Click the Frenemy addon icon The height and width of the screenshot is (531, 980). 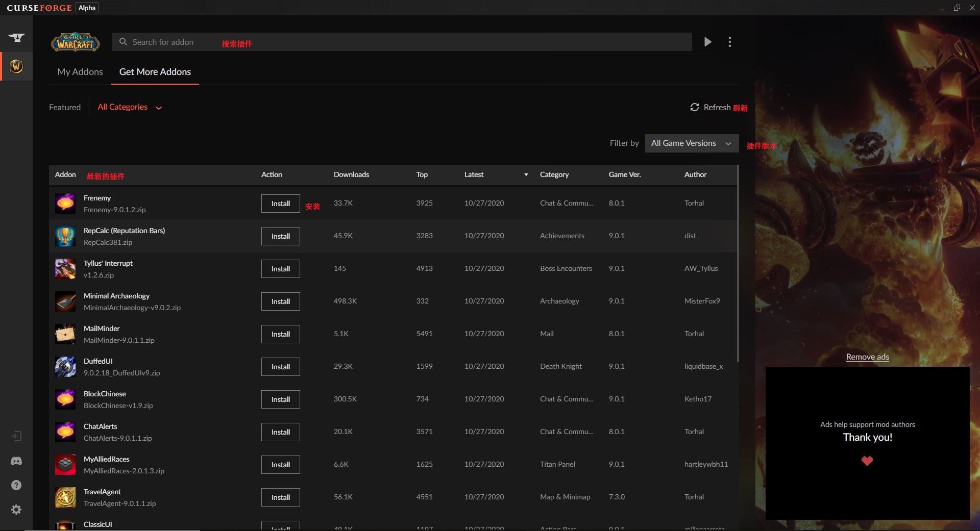[65, 204]
